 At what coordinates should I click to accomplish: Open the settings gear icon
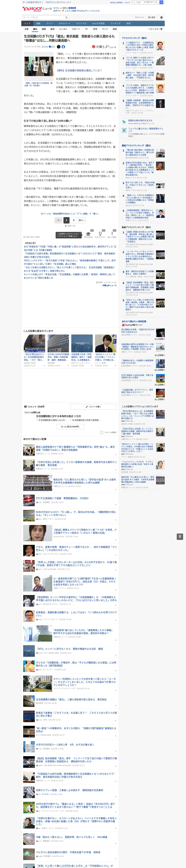pos(161,17)
